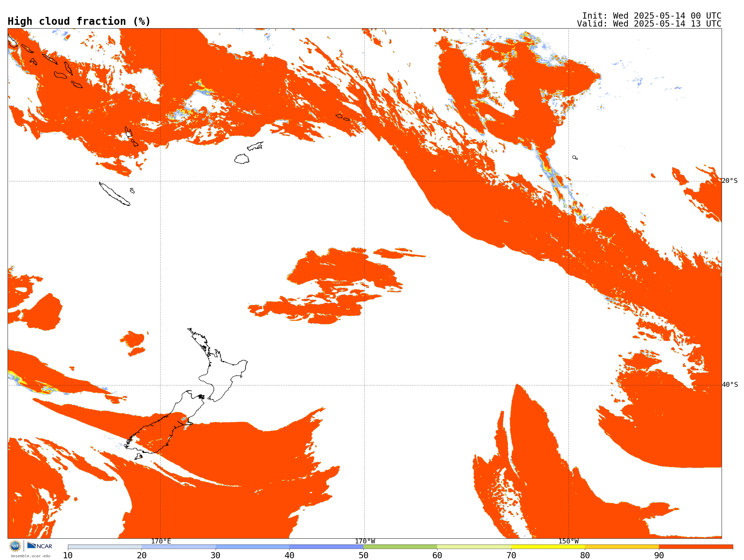Select the 20-30 light blue colorbar segment
This screenshot has height=560, width=744.
179,547
